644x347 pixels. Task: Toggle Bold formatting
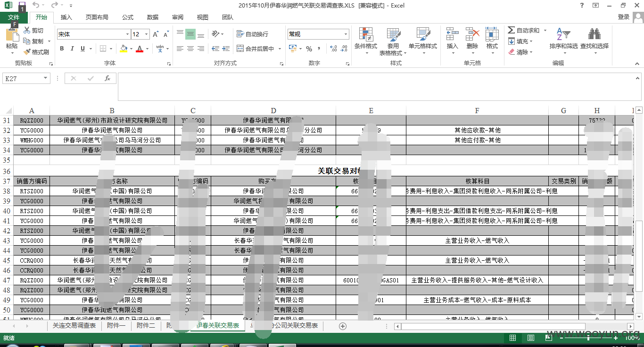pyautogui.click(x=62, y=49)
